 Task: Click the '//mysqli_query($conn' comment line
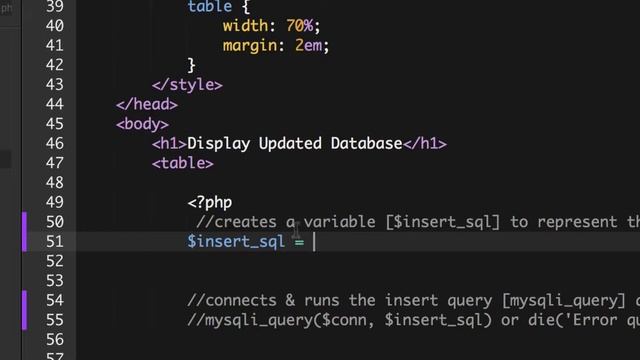pyautogui.click(x=413, y=320)
